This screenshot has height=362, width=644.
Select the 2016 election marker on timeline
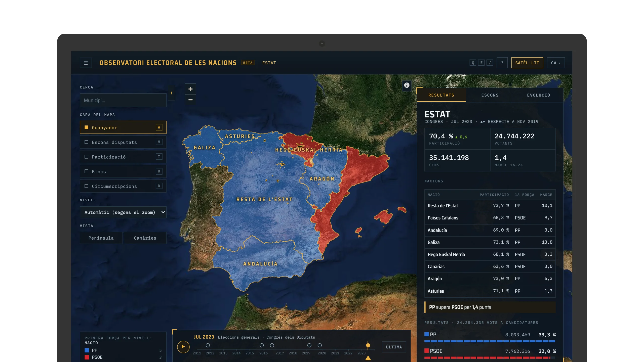(272, 345)
